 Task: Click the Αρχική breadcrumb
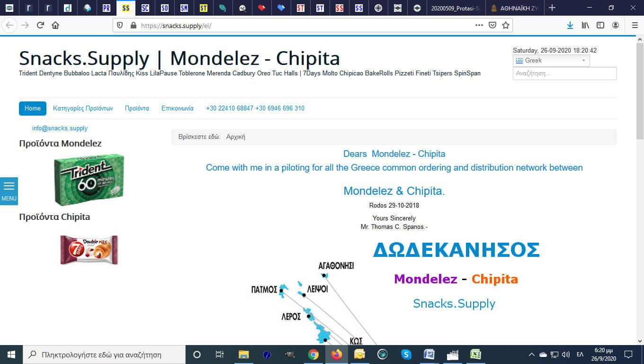point(236,137)
